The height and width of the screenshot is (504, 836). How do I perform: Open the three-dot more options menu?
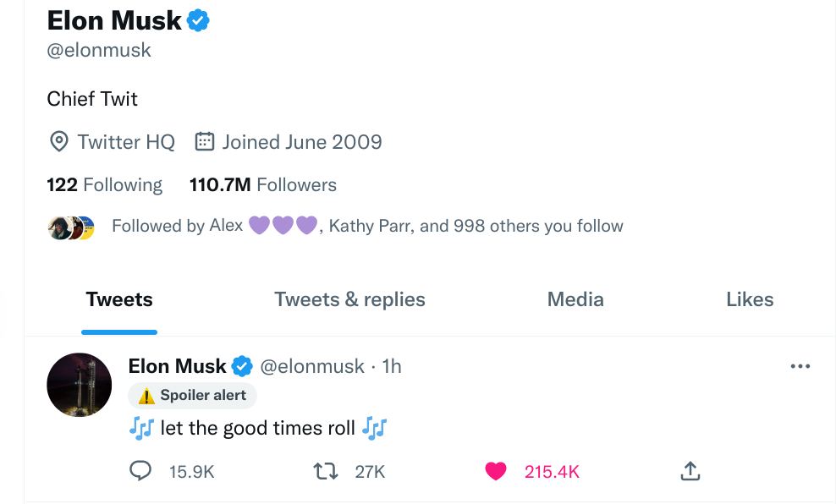800,366
